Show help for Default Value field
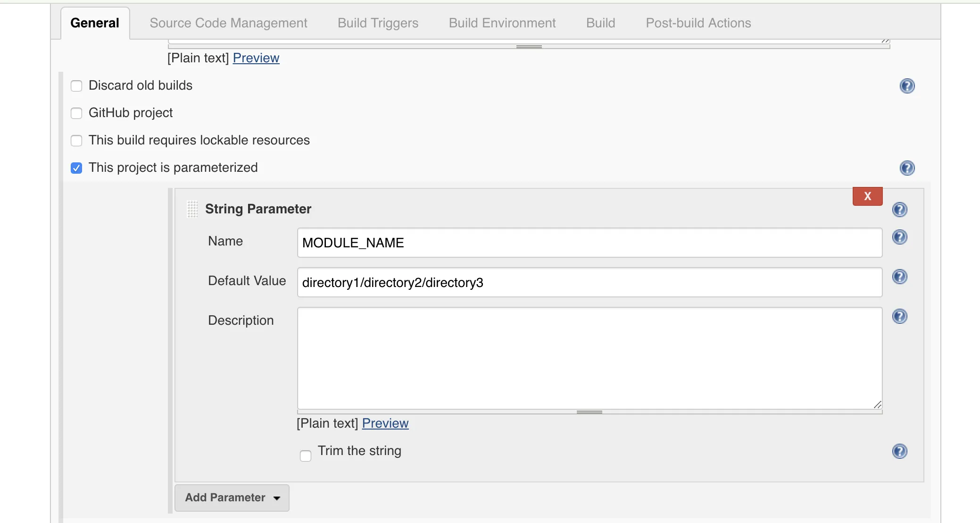Screen dimensions: 980x523 (x=899, y=277)
